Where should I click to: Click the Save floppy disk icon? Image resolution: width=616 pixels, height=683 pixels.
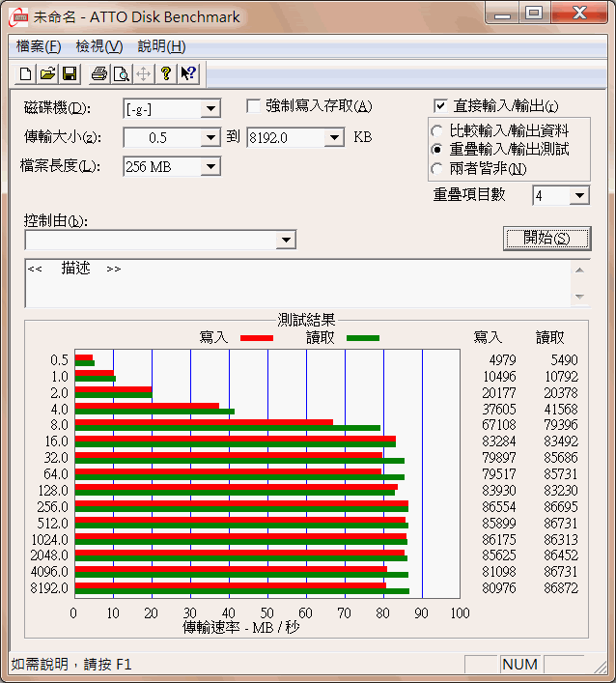click(70, 73)
